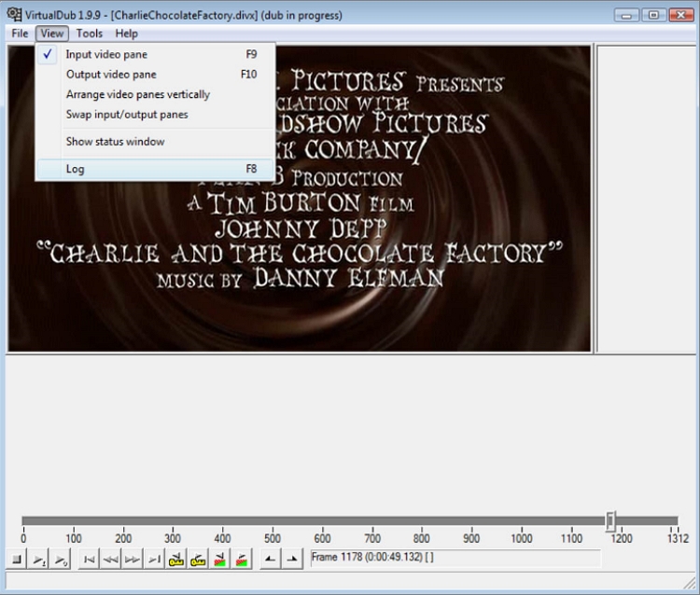Viewport: 700px width, 595px height.
Task: Open the Help menu
Action: click(x=126, y=34)
